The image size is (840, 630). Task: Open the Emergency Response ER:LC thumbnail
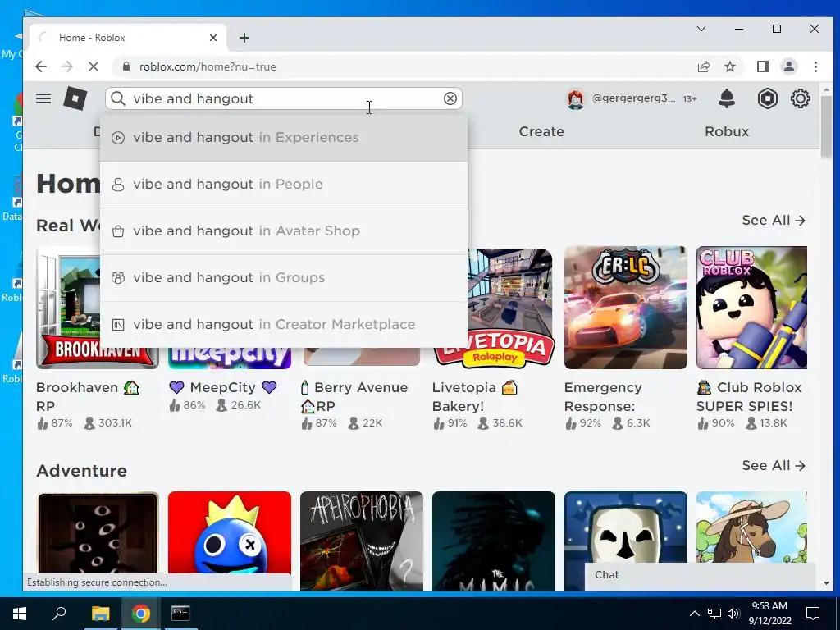[x=626, y=308]
